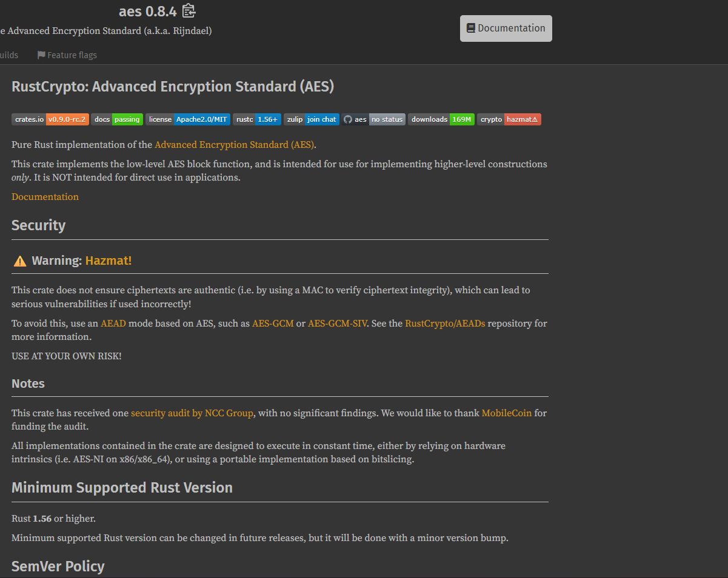This screenshot has height=578, width=728.
Task: Click the copy-to-clipboard icon beside aes 0.8.4
Action: pyautogui.click(x=189, y=11)
